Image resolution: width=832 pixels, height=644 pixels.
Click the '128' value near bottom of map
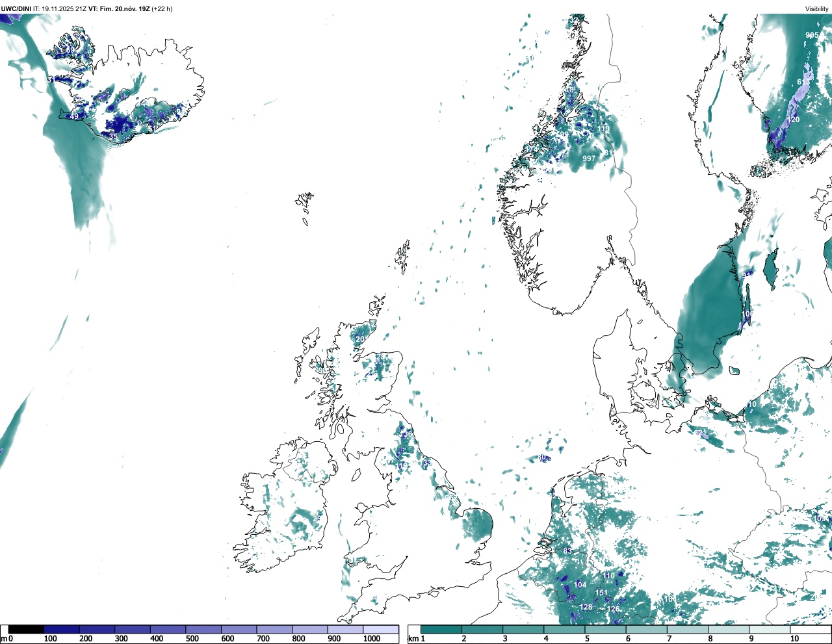click(586, 607)
